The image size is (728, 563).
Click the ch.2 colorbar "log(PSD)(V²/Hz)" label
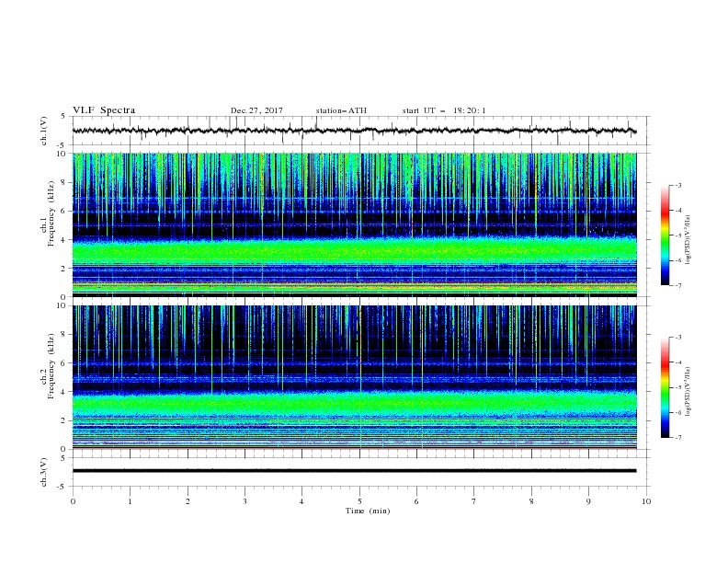[688, 391]
